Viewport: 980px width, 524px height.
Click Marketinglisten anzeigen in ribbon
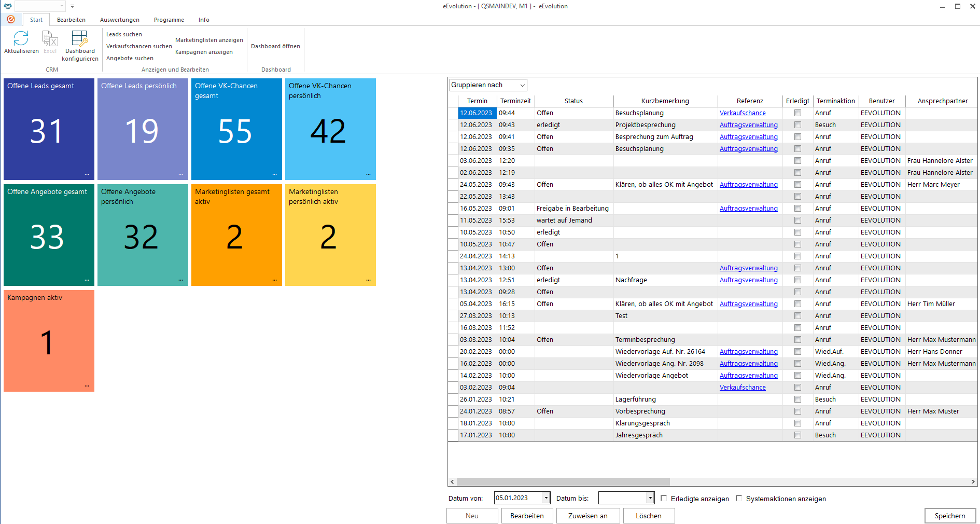tap(209, 40)
